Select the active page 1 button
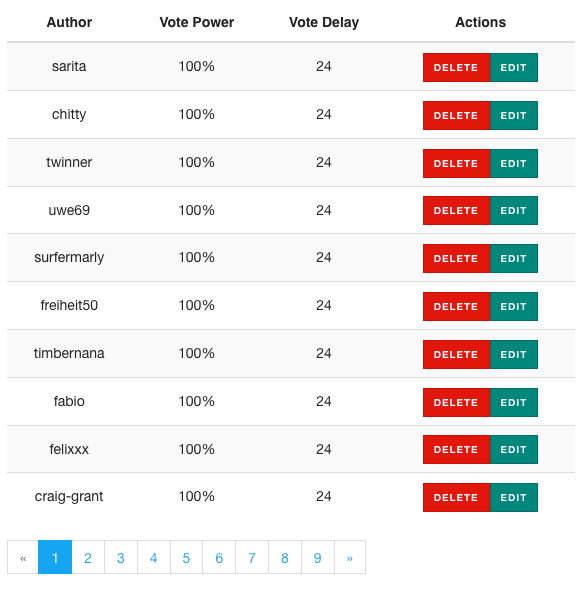585x591 pixels. pos(55,557)
